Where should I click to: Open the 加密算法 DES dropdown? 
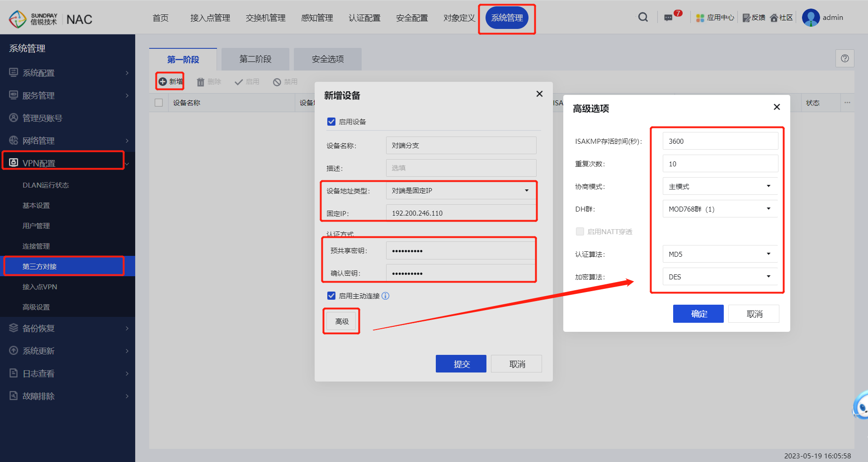tap(720, 277)
